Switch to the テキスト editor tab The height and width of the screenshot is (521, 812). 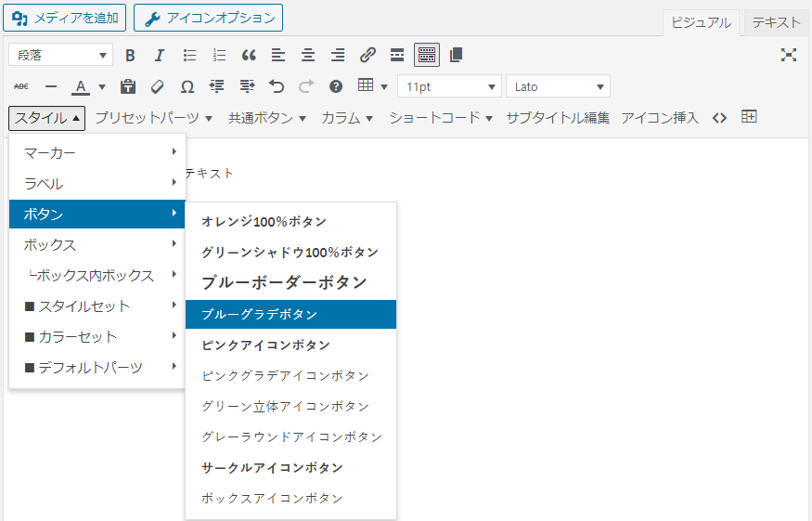tap(776, 22)
